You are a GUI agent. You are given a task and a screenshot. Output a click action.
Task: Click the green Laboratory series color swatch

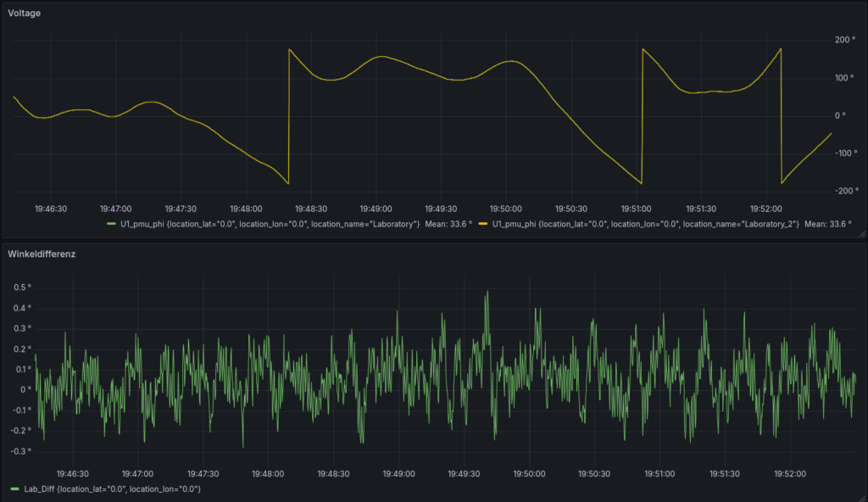[x=112, y=225]
